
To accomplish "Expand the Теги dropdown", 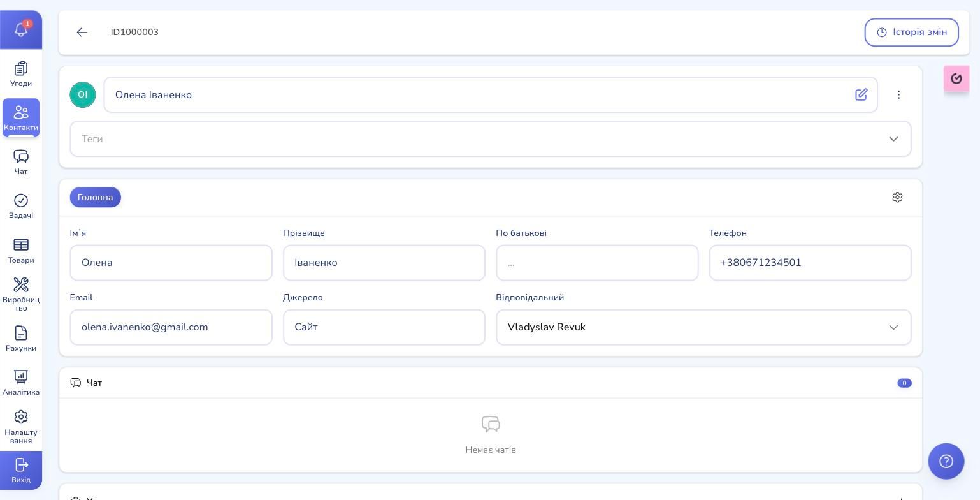I will tap(491, 138).
